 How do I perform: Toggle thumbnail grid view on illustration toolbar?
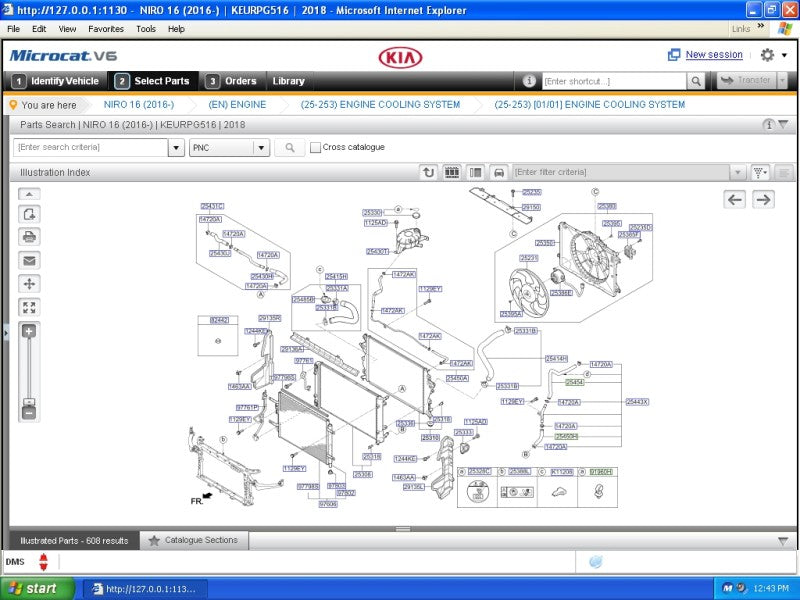click(x=451, y=171)
